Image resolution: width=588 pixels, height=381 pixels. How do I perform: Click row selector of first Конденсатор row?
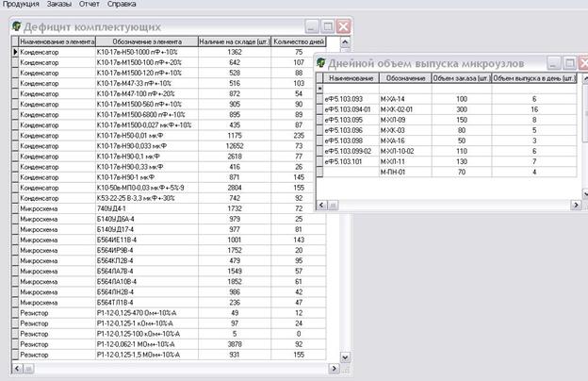pos(14,54)
